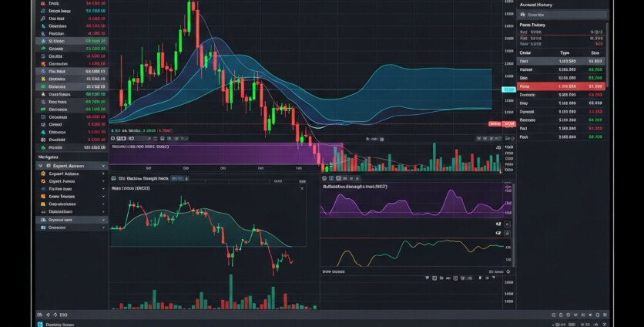Screen dimensions: 644x327
Task: Click the first column header of the account table
Action: [x=525, y=53]
